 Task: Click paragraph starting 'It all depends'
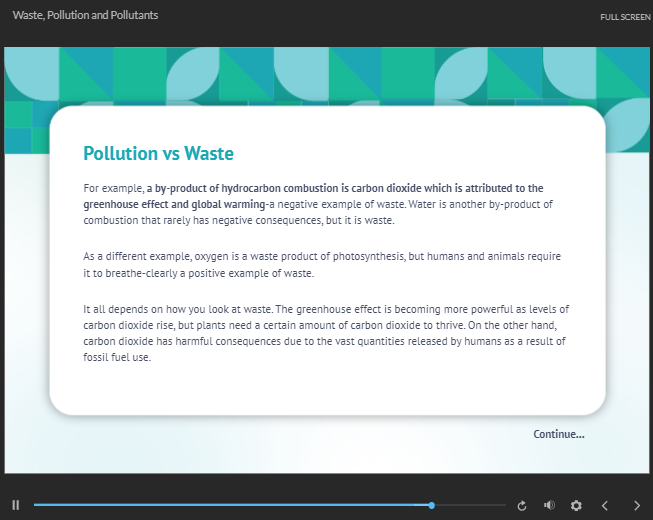coord(326,333)
